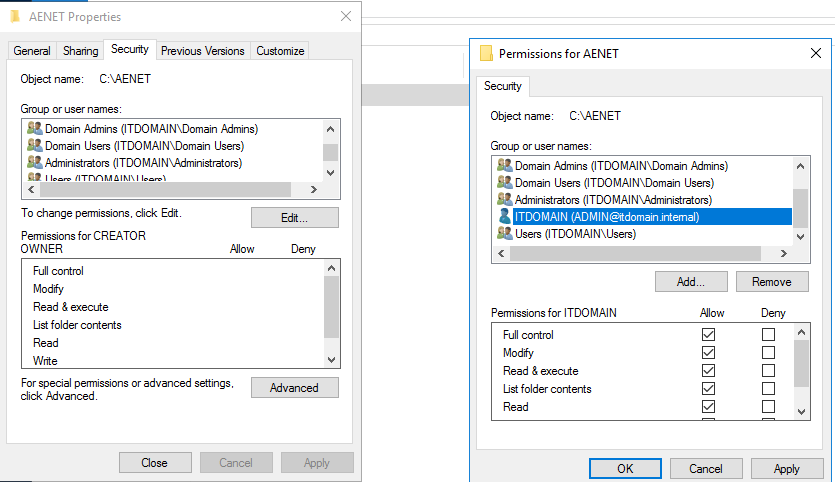Click Users group icon in Permissions dialog
Viewport: 835px width, 482px height.
pyautogui.click(x=505, y=234)
